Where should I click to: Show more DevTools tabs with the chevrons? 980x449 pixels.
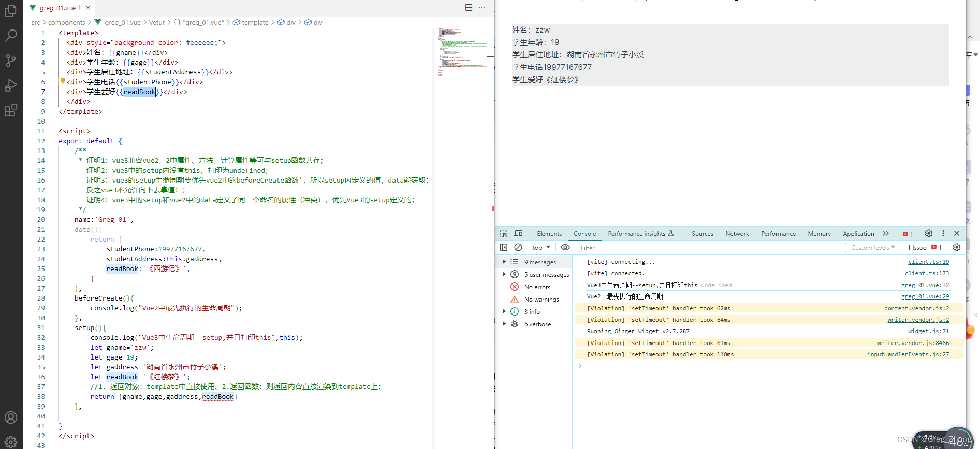pos(886,233)
